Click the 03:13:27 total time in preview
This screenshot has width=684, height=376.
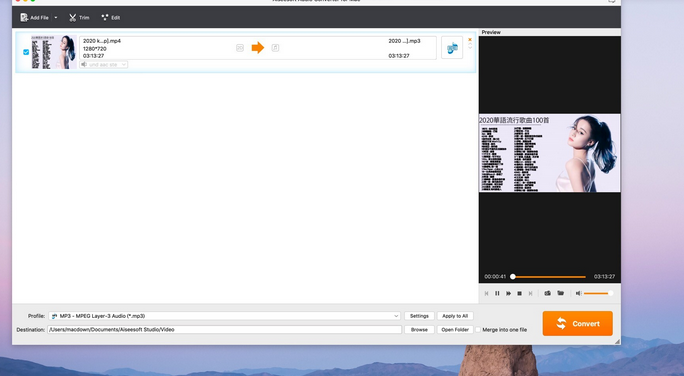click(604, 277)
